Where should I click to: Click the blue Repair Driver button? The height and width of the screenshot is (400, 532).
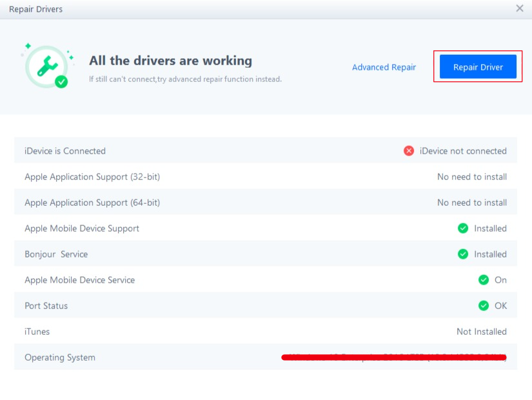coord(478,66)
